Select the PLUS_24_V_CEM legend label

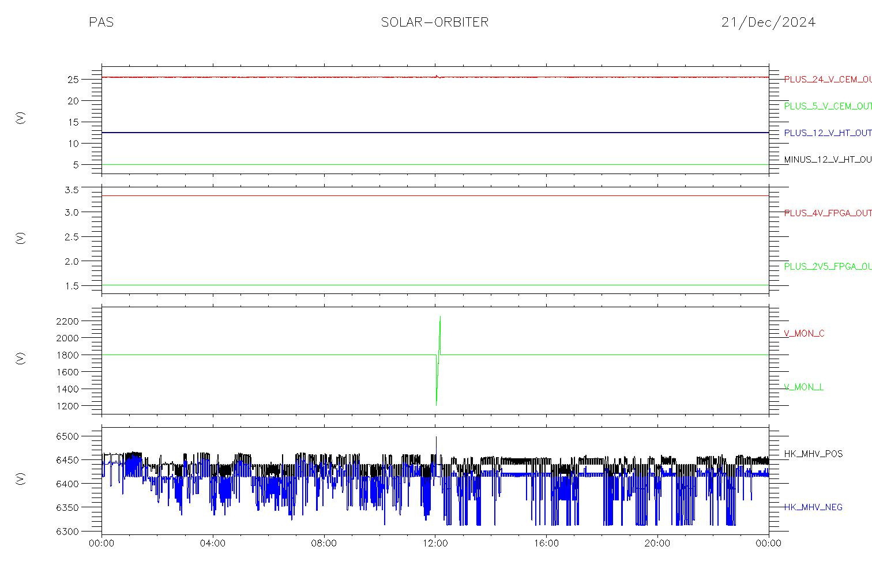pos(828,80)
